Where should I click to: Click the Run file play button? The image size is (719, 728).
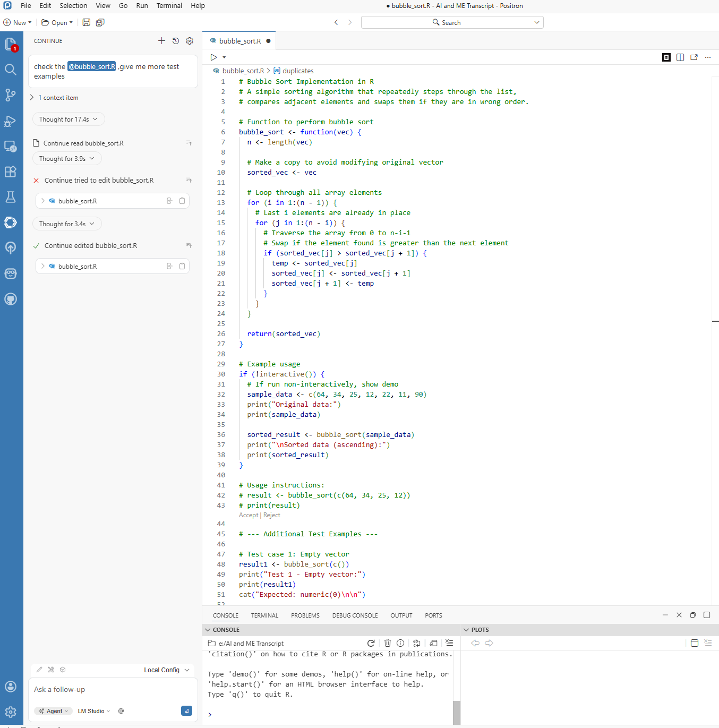pyautogui.click(x=213, y=57)
